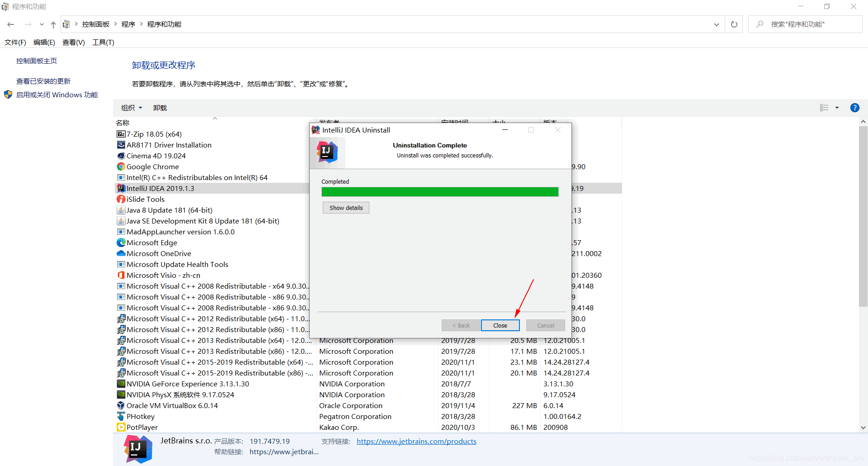Click the iSlide Tools icon

[121, 199]
